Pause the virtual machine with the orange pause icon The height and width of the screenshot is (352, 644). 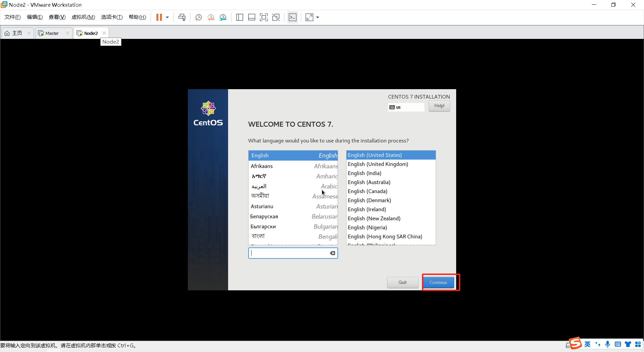coord(159,17)
